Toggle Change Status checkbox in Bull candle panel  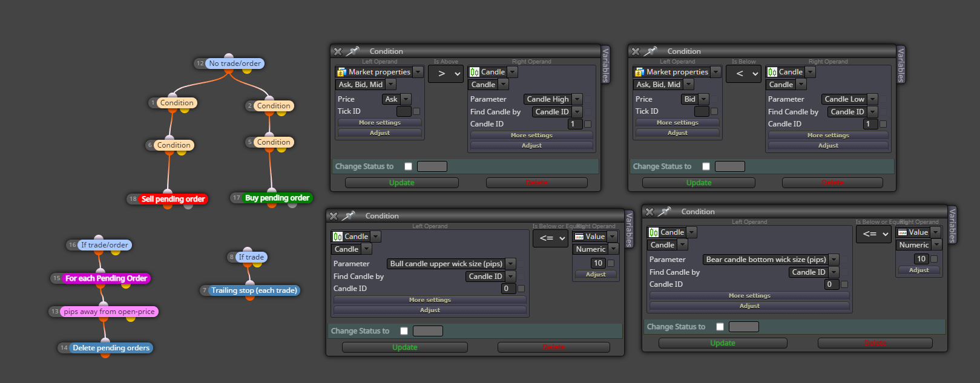(x=404, y=331)
